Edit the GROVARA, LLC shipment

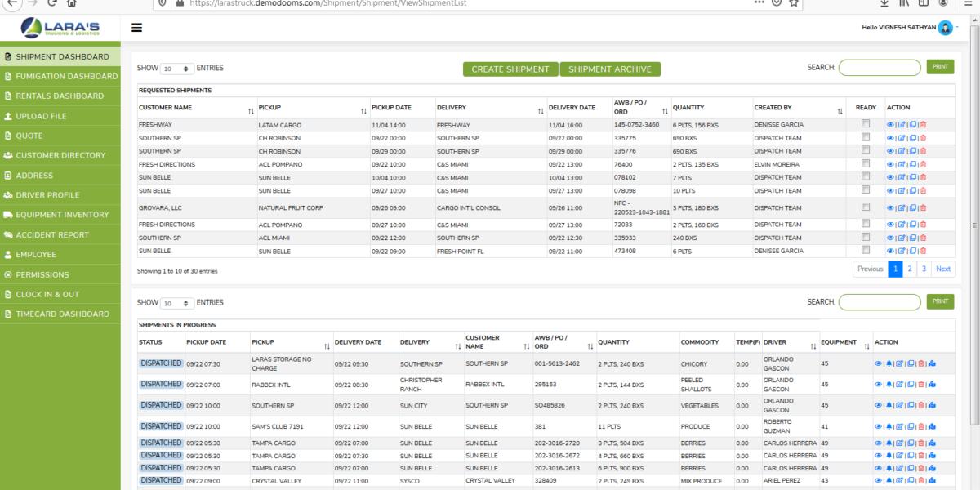[901, 207]
